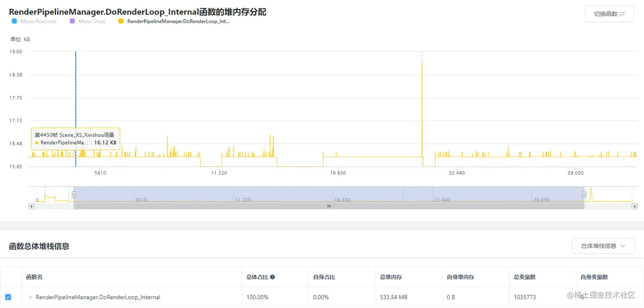Open the 总体堆栈信息 dropdown
The image size is (644, 308).
[x=603, y=246]
